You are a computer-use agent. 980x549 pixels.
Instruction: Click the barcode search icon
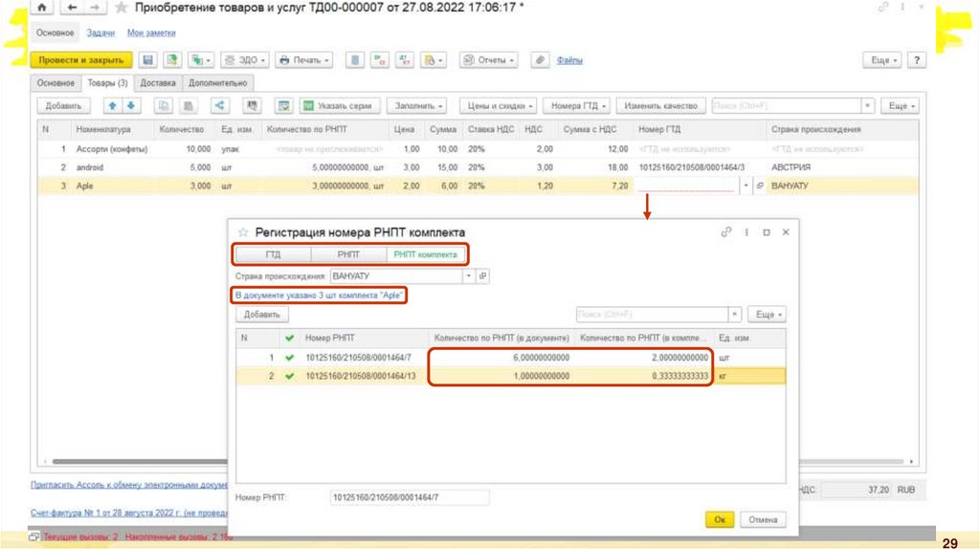[252, 105]
